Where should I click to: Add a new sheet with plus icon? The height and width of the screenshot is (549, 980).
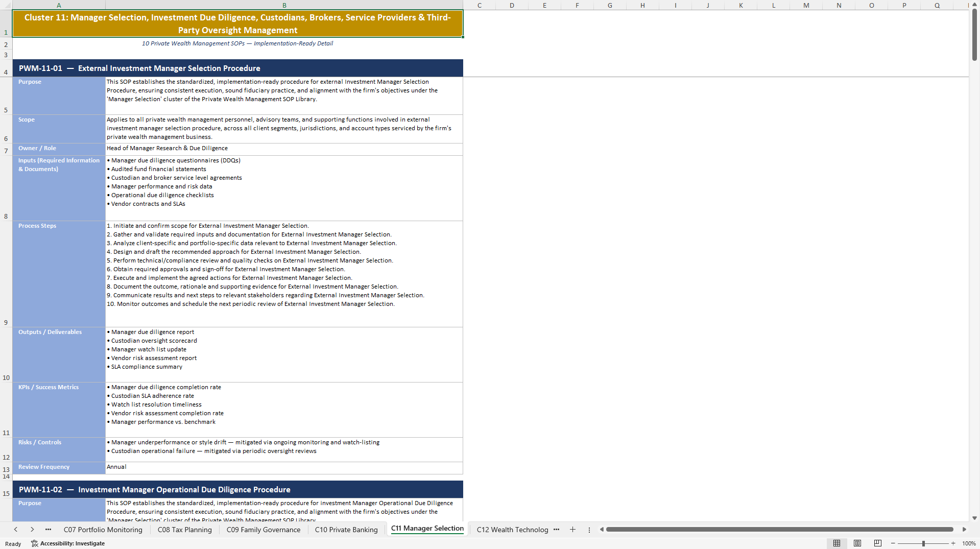point(572,530)
